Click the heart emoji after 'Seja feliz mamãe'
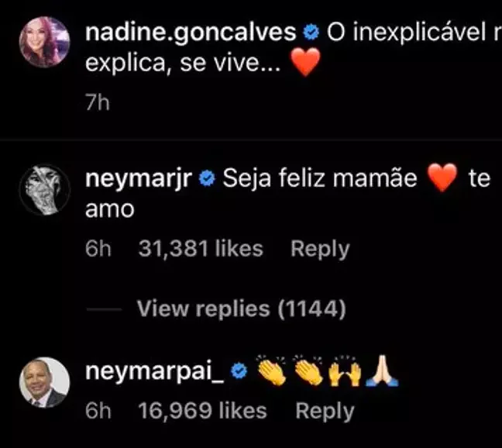Image resolution: width=502 pixels, height=448 pixels. 443,179
